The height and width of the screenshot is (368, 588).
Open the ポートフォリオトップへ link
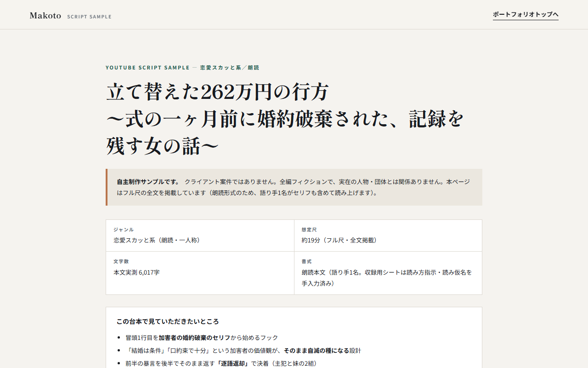click(526, 15)
